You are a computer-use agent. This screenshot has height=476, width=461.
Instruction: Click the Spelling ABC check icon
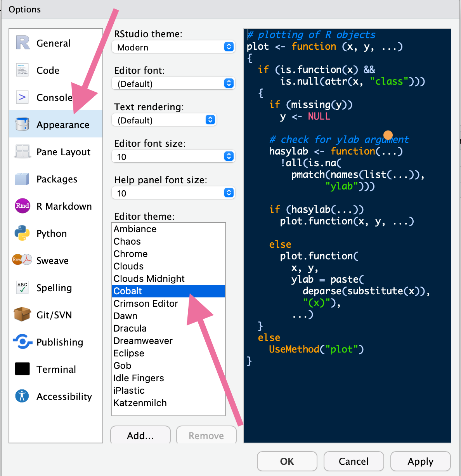point(23,287)
